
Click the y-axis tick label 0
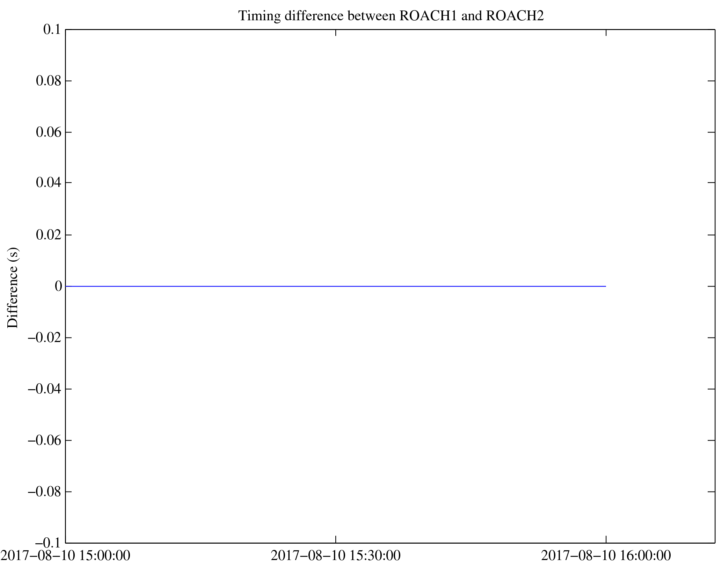(58, 286)
